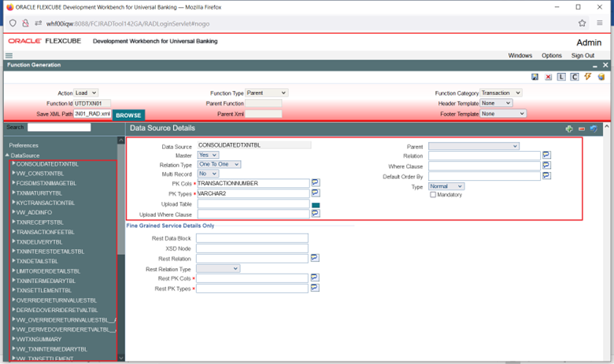Click the globe deploy toolbar icon
Image resolution: width=614 pixels, height=364 pixels.
[601, 77]
